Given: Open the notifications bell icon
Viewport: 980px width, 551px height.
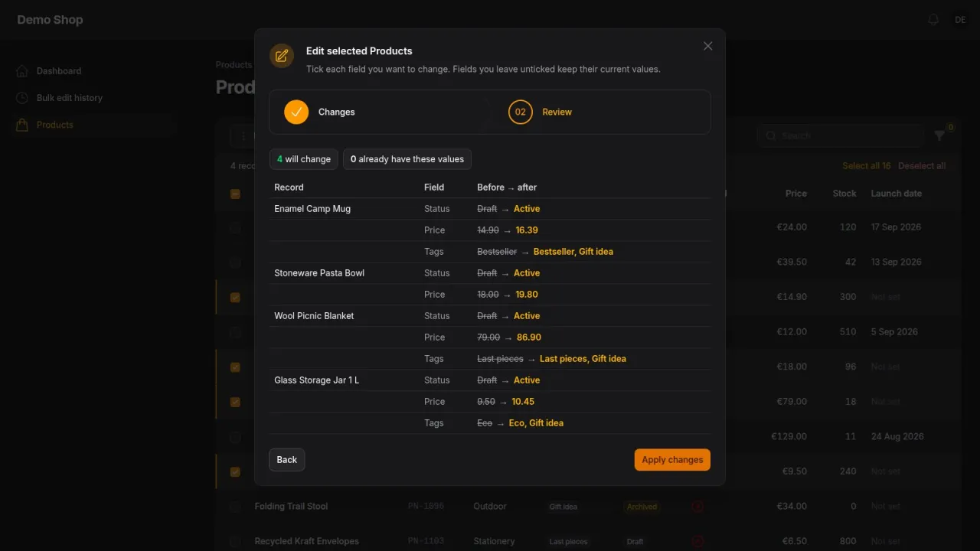Looking at the screenshot, I should 933,20.
